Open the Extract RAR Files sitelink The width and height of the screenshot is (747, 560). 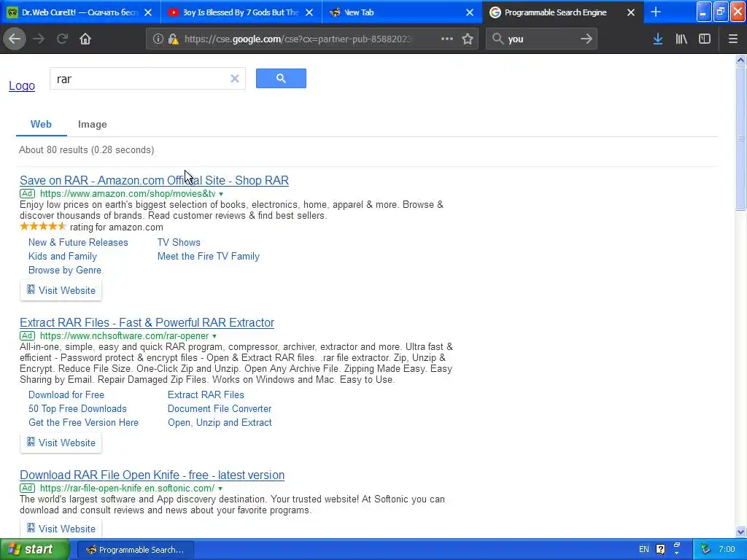[206, 394]
